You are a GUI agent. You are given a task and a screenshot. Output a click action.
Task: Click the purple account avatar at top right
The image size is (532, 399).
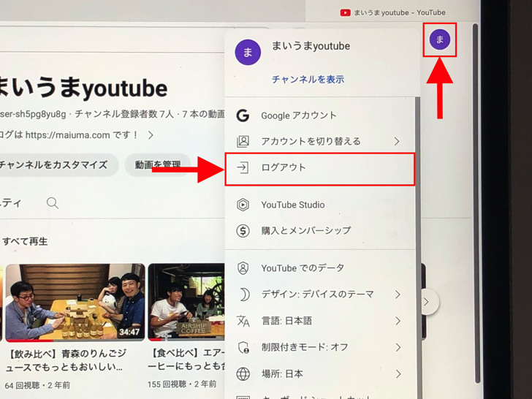(439, 39)
